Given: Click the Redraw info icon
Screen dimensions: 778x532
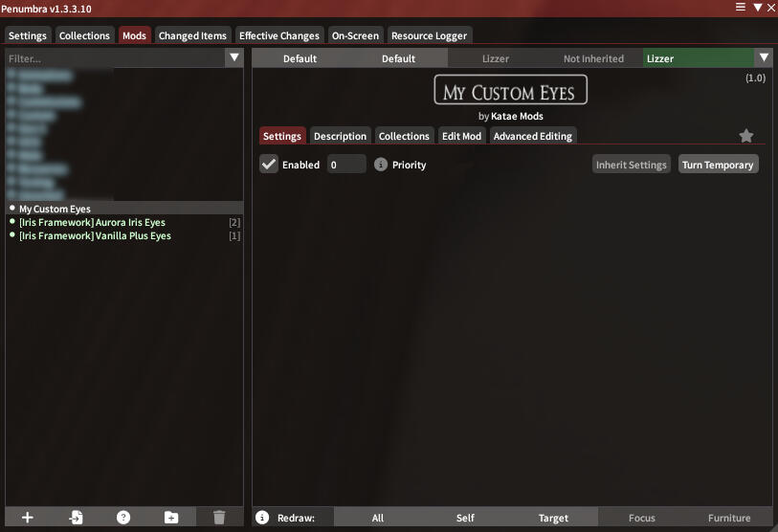Looking at the screenshot, I should click(x=262, y=518).
